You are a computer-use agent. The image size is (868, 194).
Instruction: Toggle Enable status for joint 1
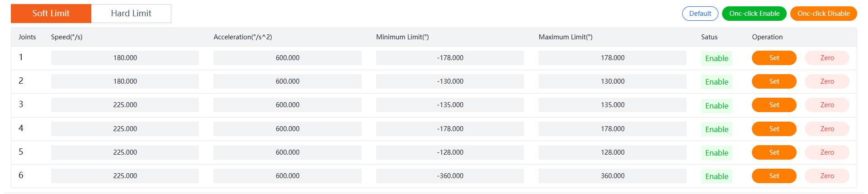pyautogui.click(x=717, y=58)
